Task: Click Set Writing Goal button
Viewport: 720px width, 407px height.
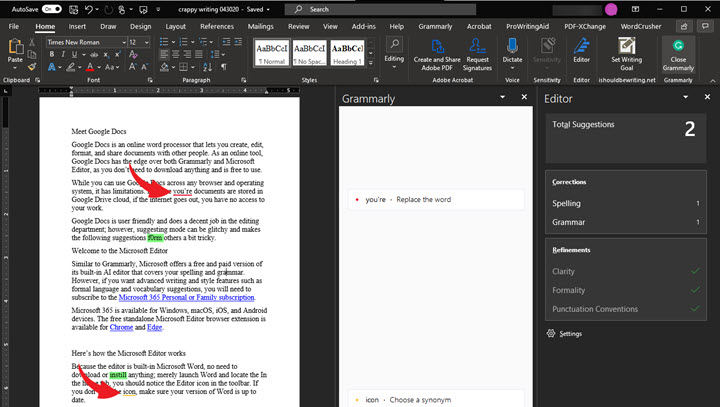Action: coord(627,55)
